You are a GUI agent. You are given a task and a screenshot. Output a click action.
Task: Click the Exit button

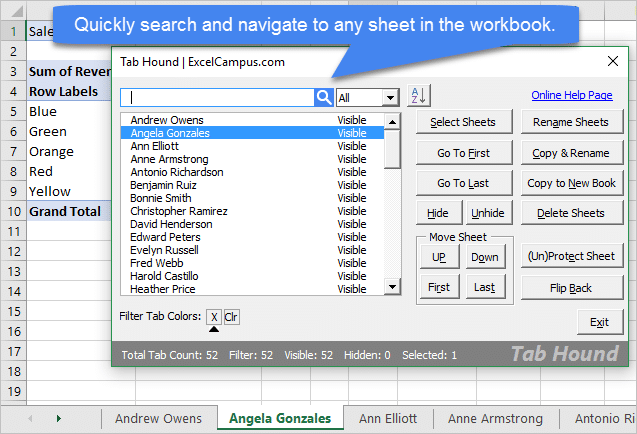(x=599, y=322)
